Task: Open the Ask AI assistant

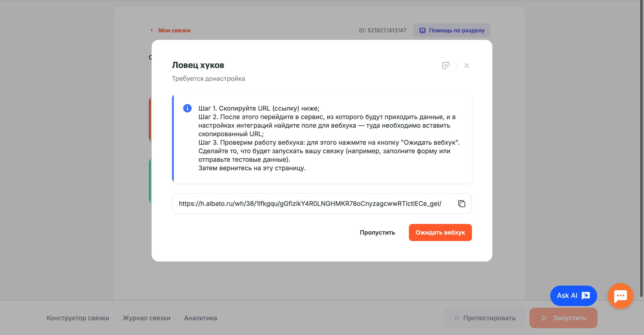Action: [573, 296]
